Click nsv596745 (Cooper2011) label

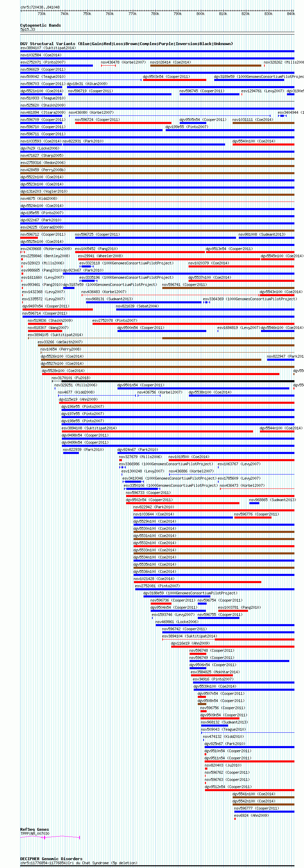tap(202, 91)
